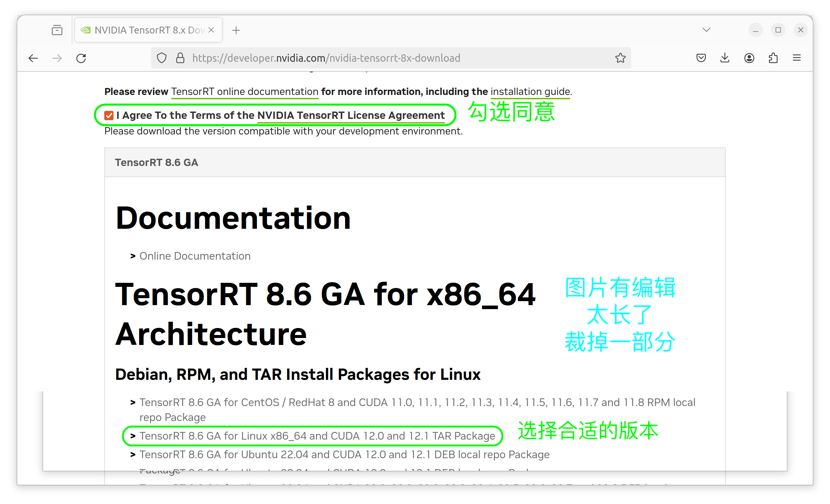Close the NVIDIA TensorRT 8.x Download tab

(x=211, y=30)
